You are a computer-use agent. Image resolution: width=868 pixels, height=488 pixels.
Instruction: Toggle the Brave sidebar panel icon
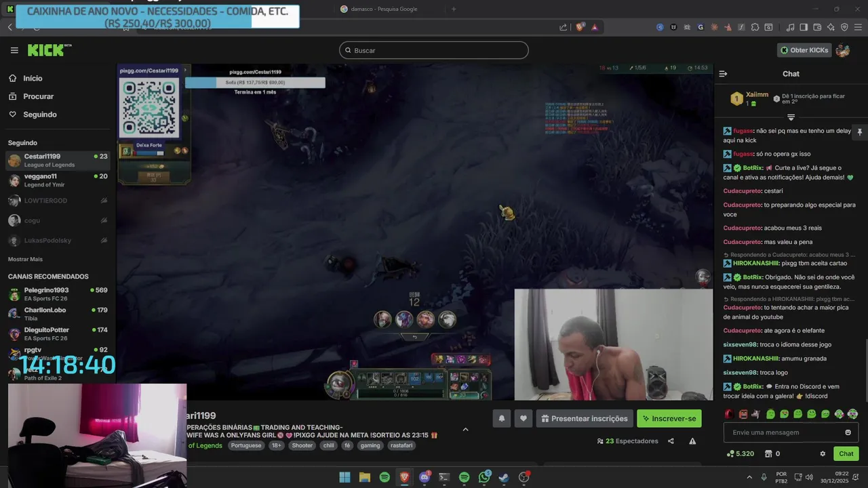pyautogui.click(x=804, y=27)
